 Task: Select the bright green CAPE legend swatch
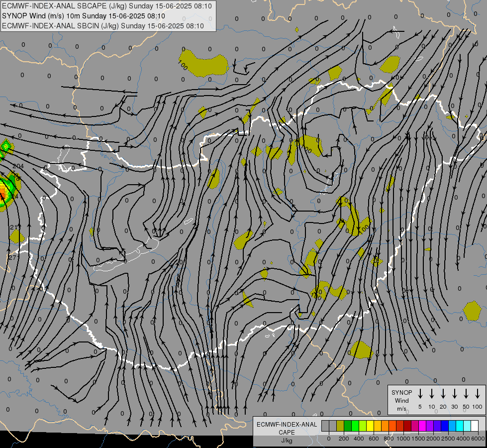click(355, 426)
